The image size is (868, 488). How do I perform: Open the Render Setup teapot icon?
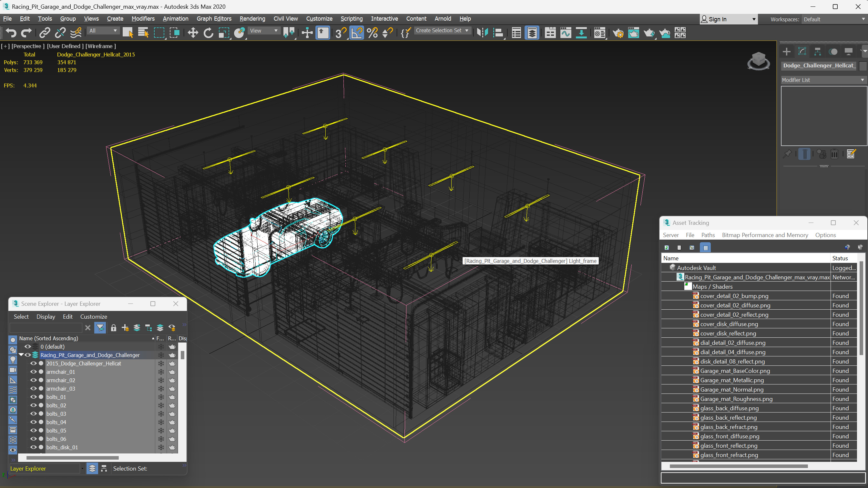point(618,33)
